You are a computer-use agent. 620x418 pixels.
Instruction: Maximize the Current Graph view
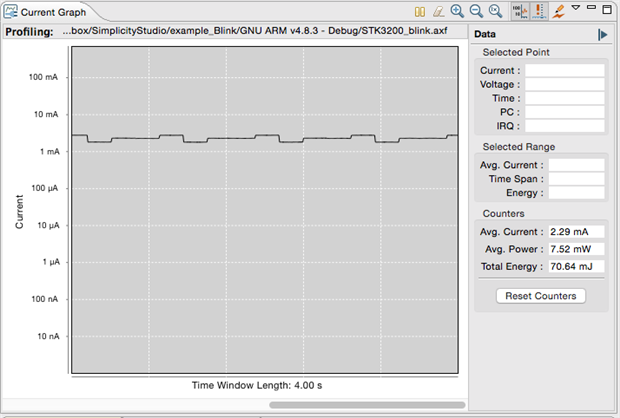point(607,10)
